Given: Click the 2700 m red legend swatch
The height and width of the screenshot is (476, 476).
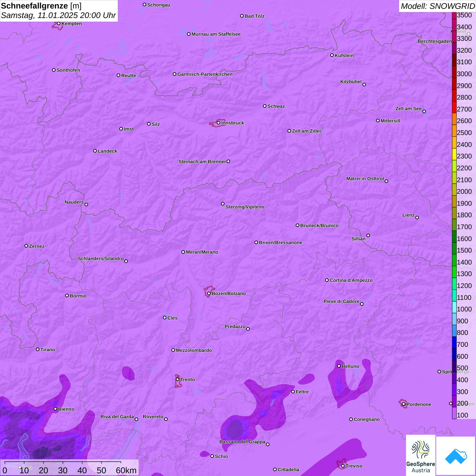Looking at the screenshot, I should [x=454, y=107].
